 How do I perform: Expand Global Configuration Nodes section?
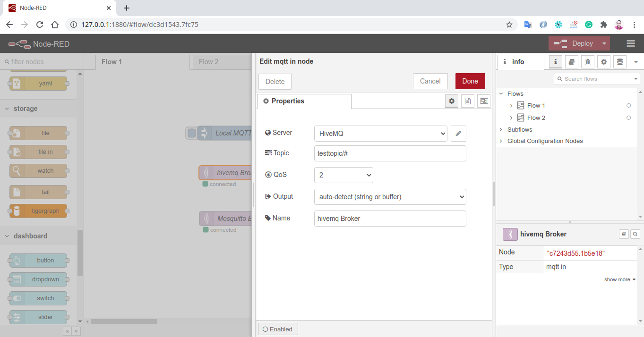[x=501, y=141]
